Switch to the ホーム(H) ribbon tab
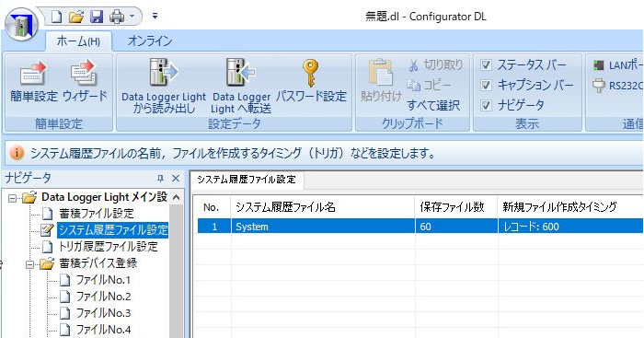This screenshot has width=644, height=338. (x=78, y=41)
